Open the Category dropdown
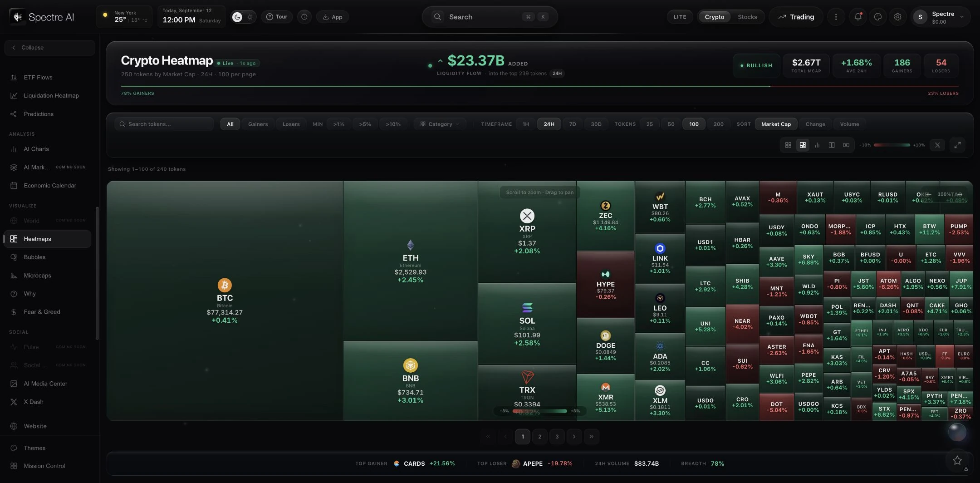 click(440, 124)
